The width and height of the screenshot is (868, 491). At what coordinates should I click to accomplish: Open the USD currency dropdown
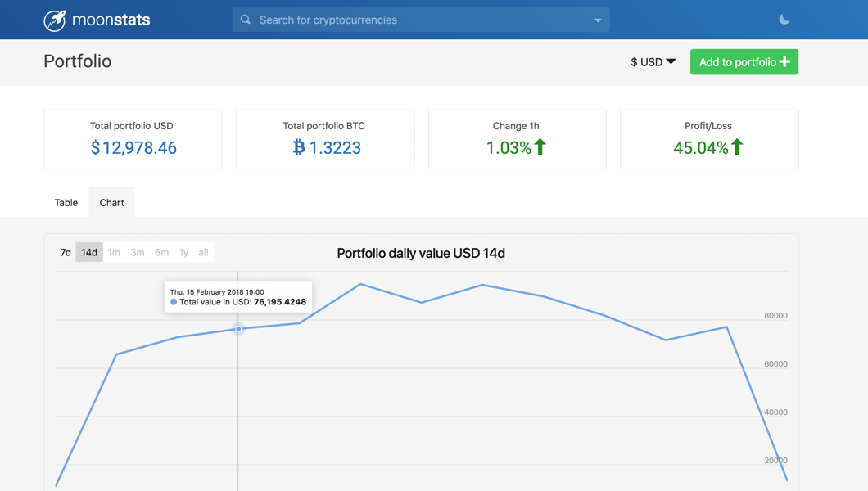[x=653, y=61]
